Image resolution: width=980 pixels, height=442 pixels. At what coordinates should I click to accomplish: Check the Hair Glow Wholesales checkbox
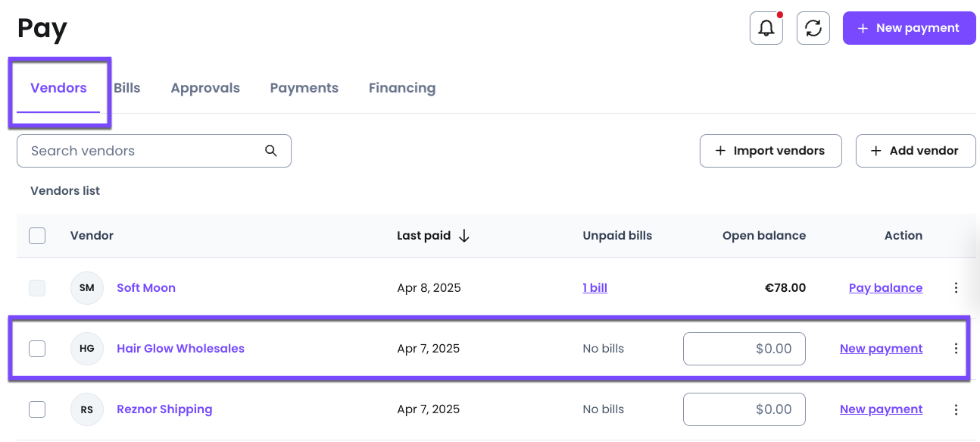(x=37, y=349)
